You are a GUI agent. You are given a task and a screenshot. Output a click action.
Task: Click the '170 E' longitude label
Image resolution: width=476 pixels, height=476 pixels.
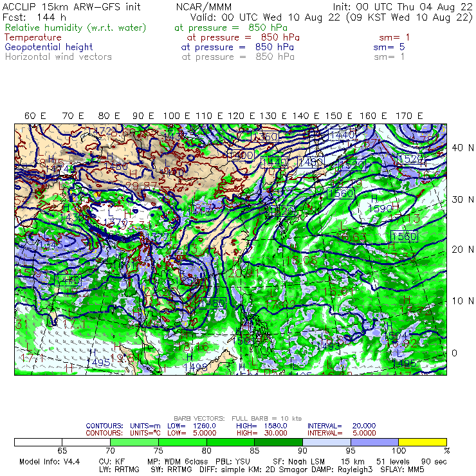coord(409,116)
